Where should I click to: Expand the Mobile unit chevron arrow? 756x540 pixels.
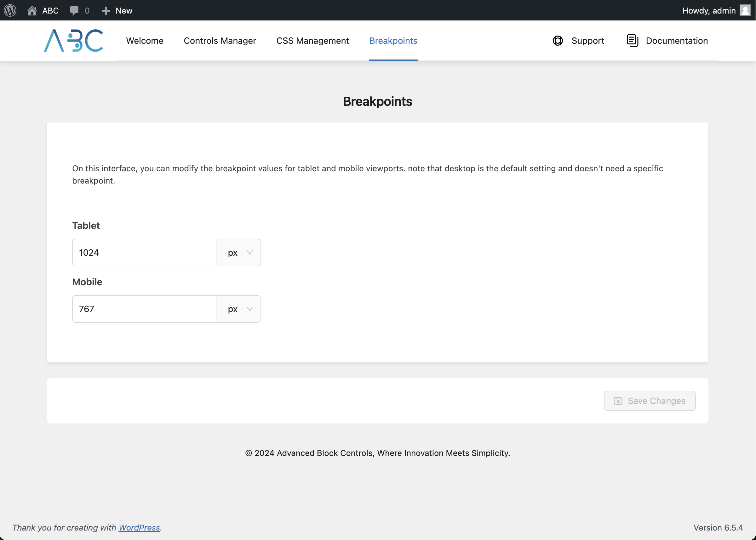click(250, 309)
